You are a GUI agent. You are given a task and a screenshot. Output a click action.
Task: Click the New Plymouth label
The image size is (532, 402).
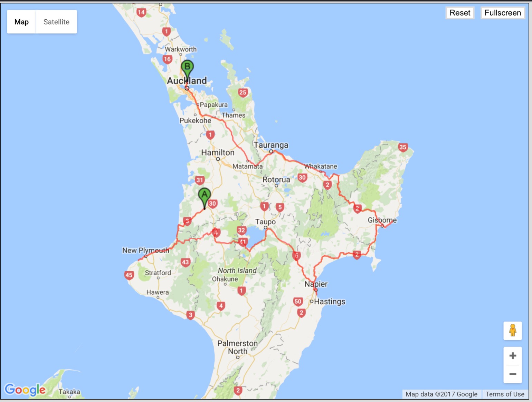[x=145, y=250]
